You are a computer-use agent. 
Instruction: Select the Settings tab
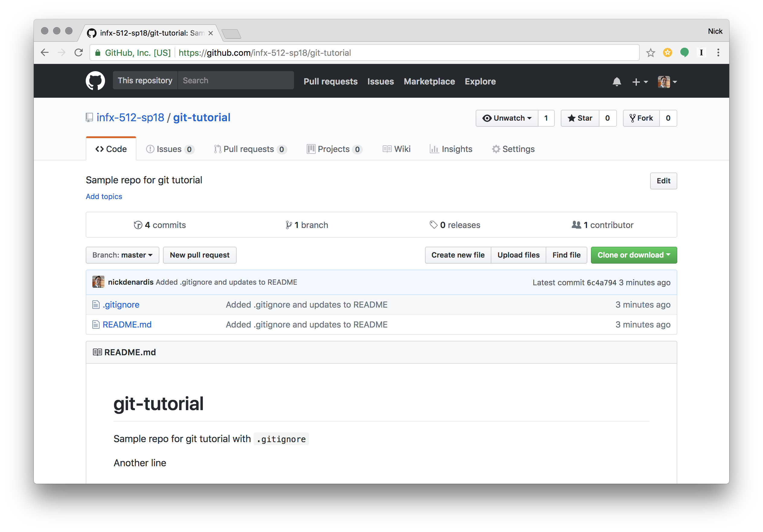coord(512,149)
